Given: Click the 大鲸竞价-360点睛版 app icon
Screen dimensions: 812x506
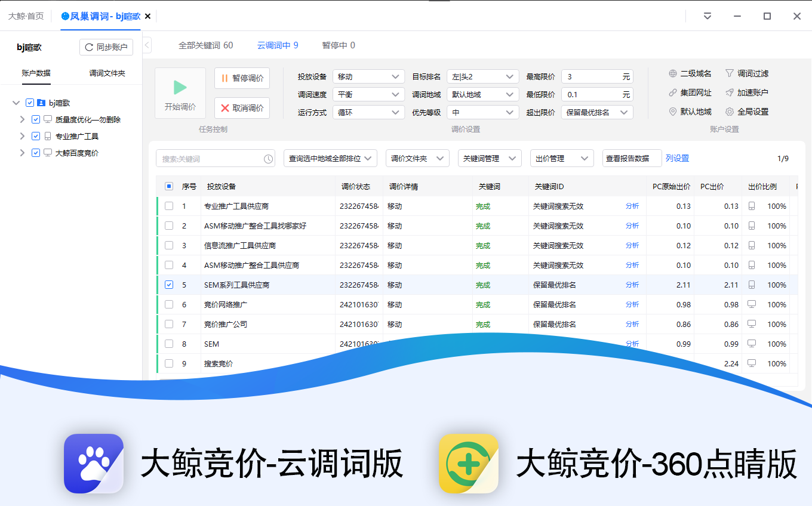Looking at the screenshot, I should (x=469, y=464).
